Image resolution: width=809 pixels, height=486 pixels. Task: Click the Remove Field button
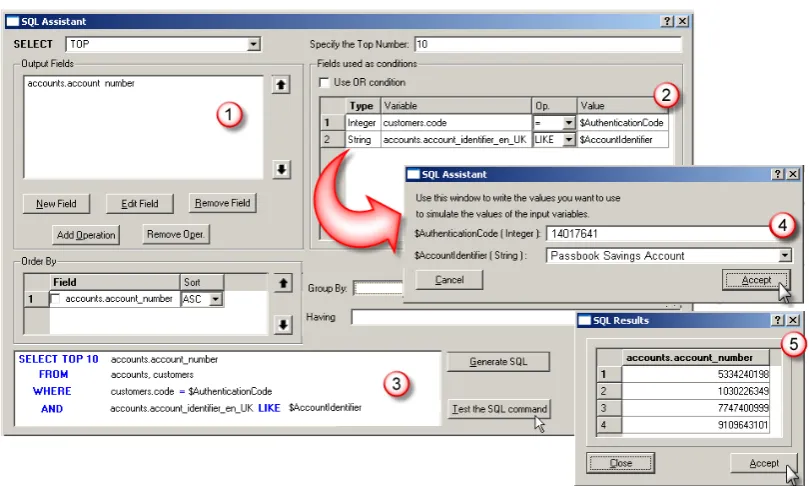click(x=222, y=203)
